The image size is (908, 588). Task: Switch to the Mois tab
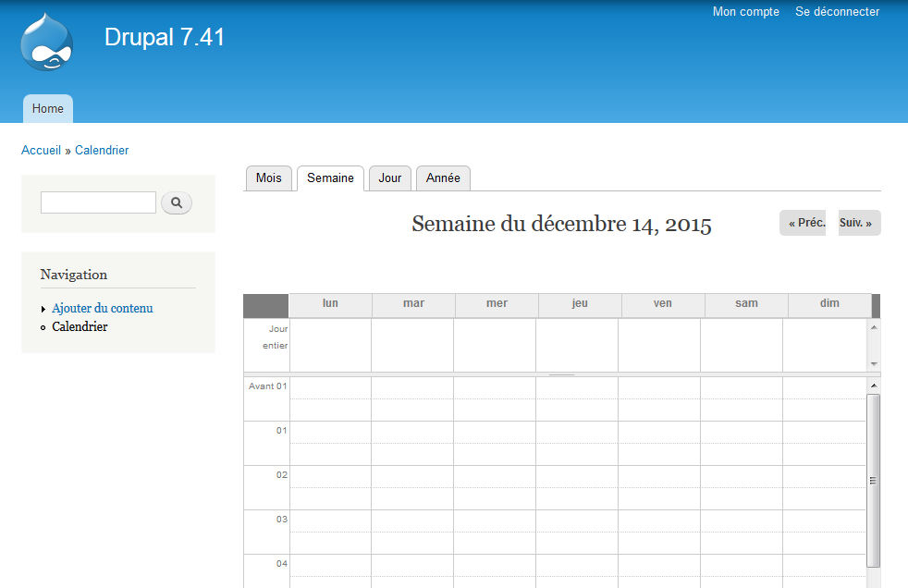(x=269, y=178)
